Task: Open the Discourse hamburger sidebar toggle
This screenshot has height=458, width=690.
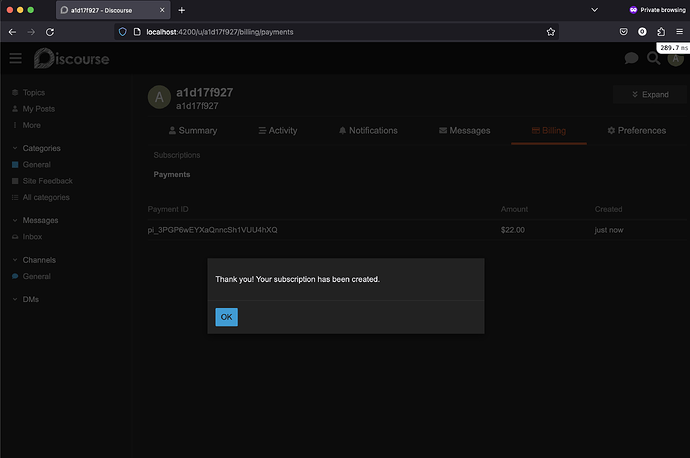Action: pyautogui.click(x=15, y=58)
